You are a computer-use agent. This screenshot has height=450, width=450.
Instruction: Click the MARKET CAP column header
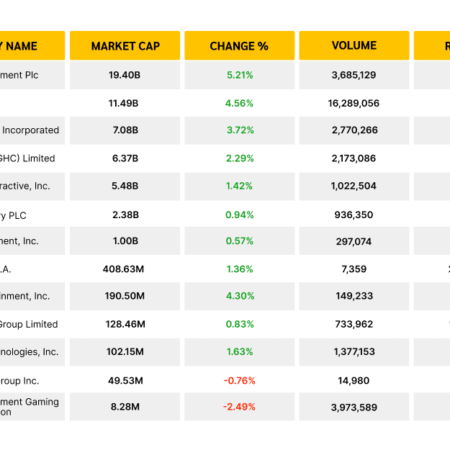click(x=125, y=46)
